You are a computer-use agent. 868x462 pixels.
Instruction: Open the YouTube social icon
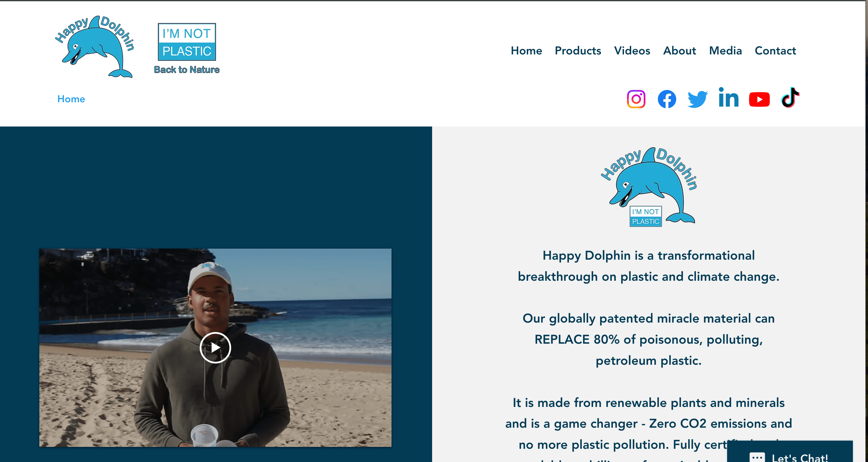[x=759, y=99]
